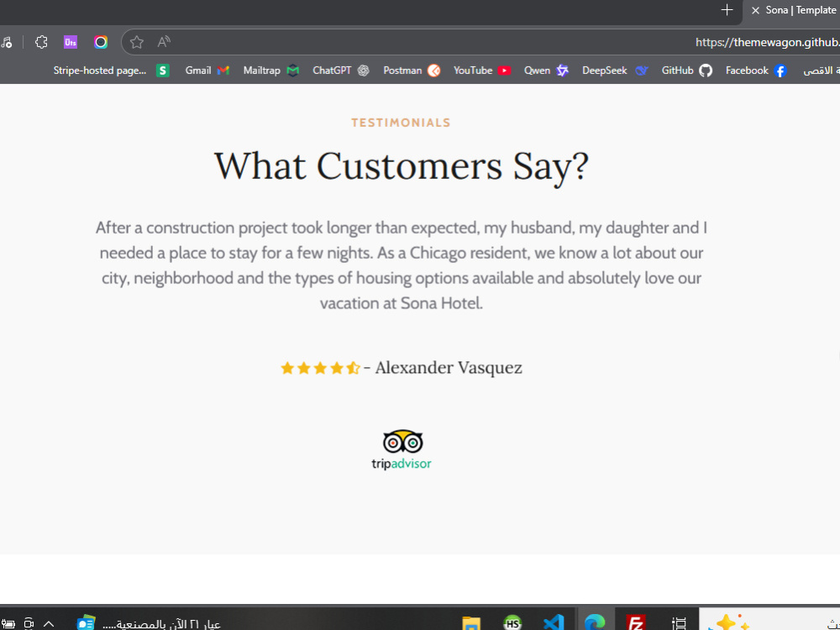This screenshot has height=630, width=840.
Task: Open Task View on the taskbar
Action: pos(679,623)
